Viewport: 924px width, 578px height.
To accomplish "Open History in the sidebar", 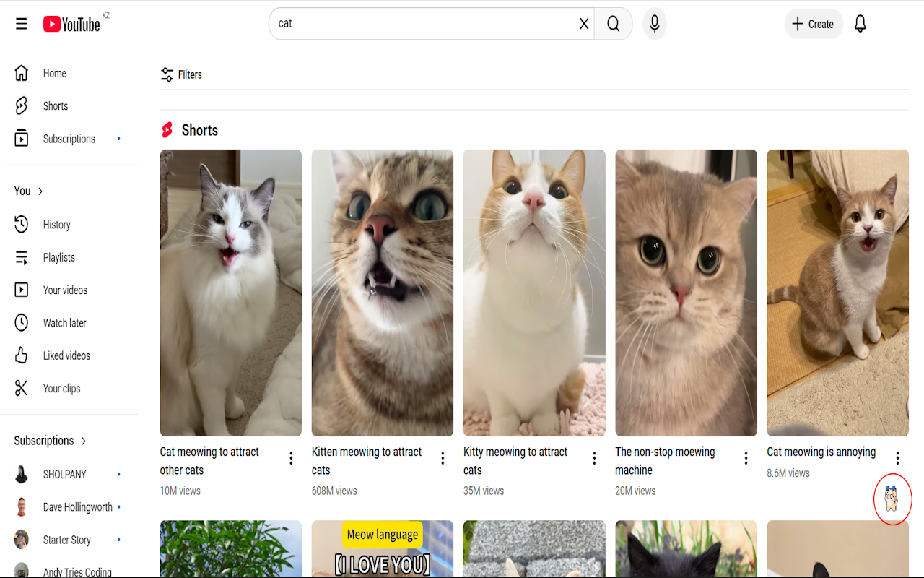I will coord(56,225).
